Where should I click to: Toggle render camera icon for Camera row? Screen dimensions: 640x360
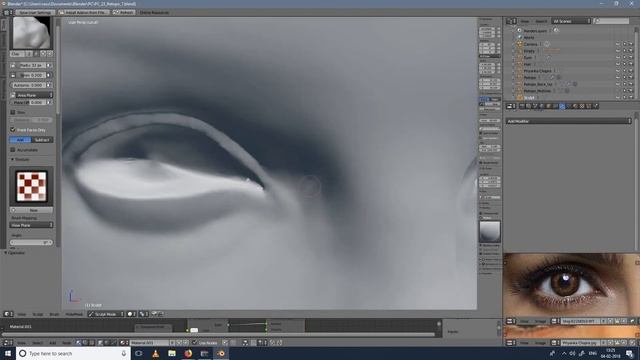click(x=631, y=44)
